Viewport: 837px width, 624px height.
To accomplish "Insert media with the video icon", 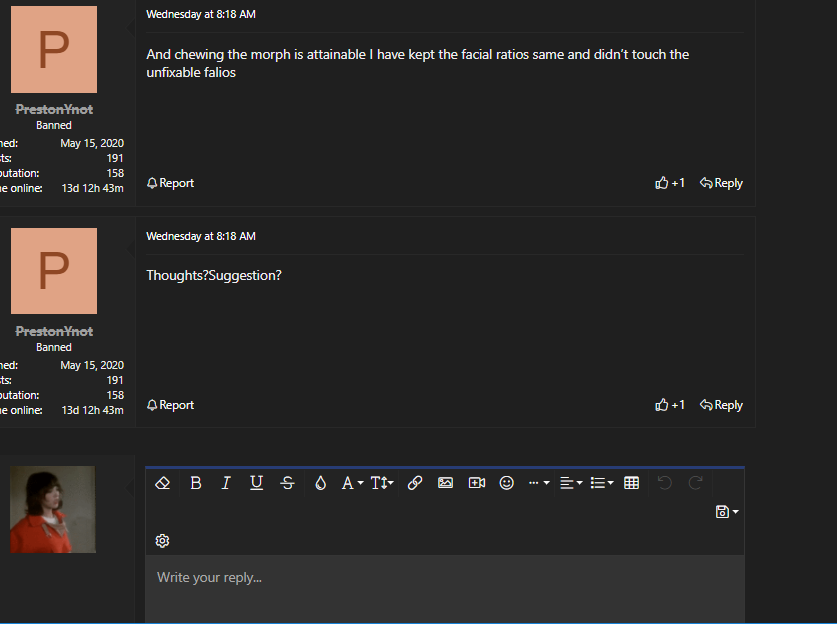I will coord(477,483).
